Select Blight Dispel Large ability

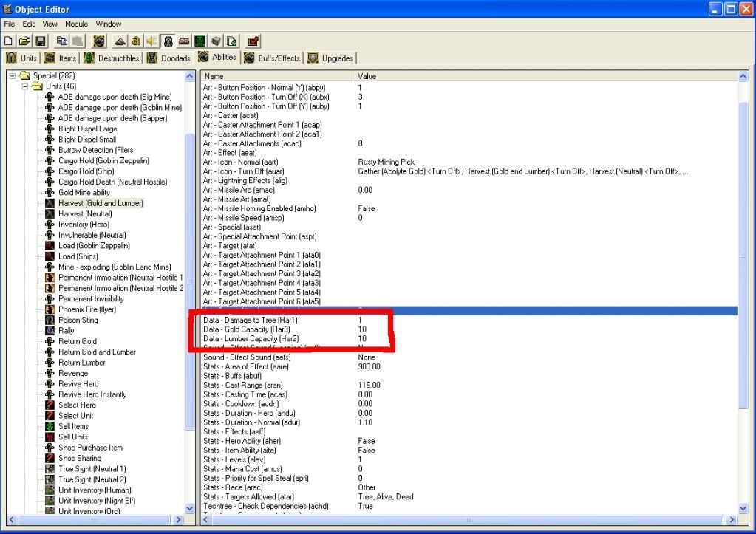88,129
